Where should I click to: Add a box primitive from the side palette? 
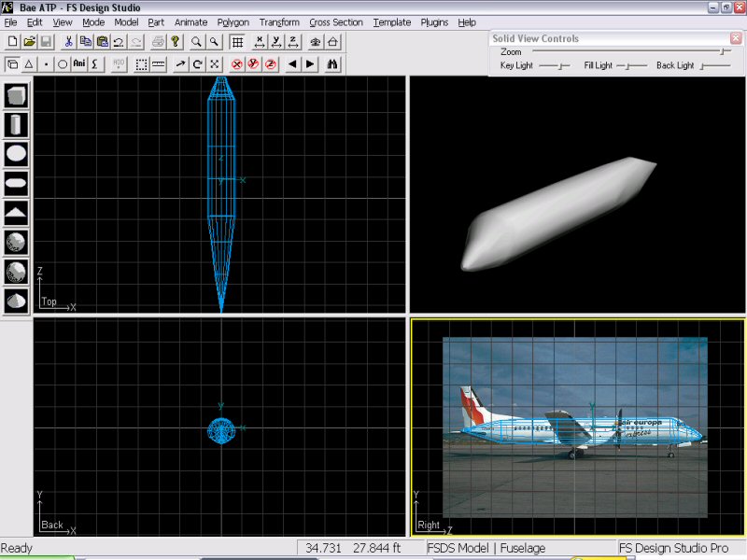16,95
